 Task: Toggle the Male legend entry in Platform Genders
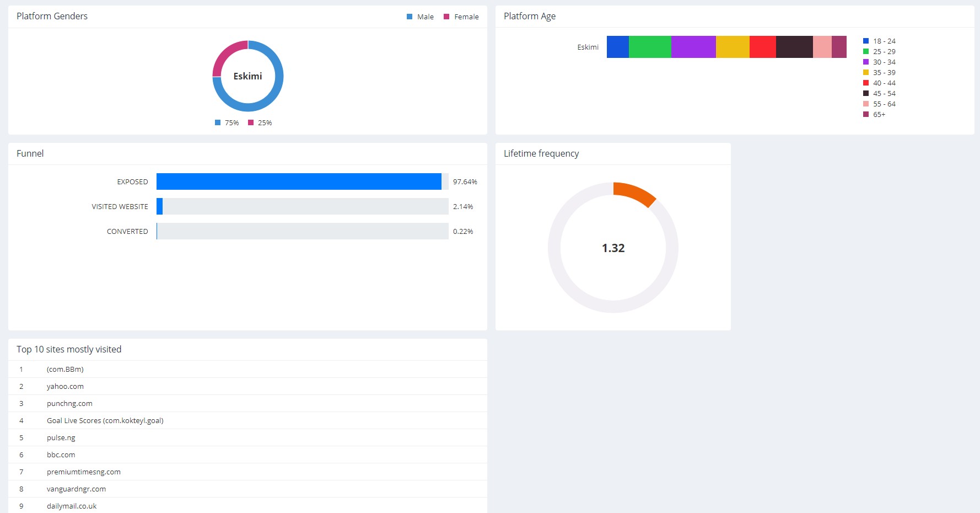(420, 17)
